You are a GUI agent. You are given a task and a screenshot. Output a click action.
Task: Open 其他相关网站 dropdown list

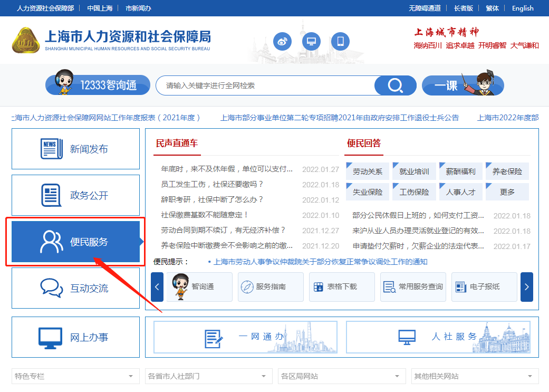[475, 376]
